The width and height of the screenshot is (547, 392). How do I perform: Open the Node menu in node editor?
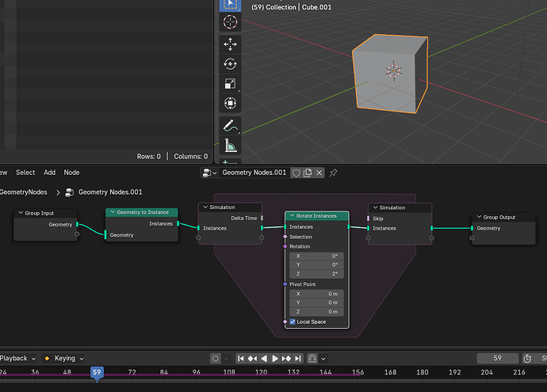pos(71,173)
